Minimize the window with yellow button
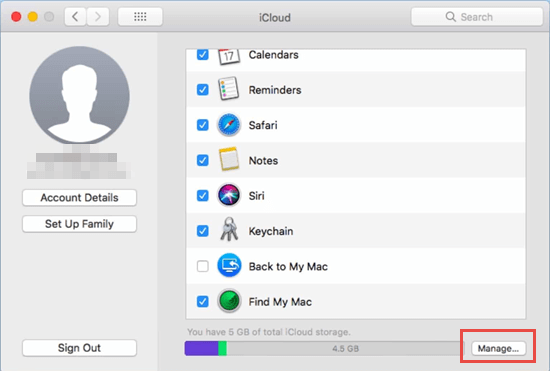 tap(33, 16)
